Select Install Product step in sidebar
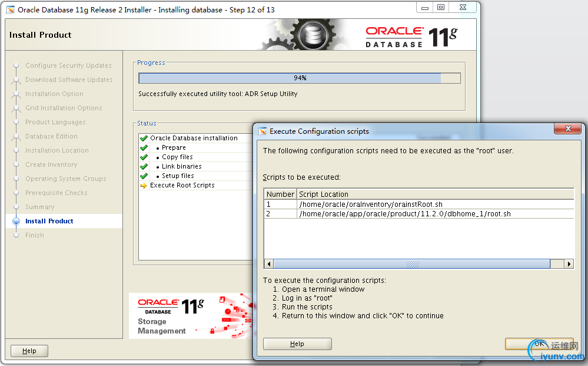This screenshot has height=366, width=588. (49, 221)
